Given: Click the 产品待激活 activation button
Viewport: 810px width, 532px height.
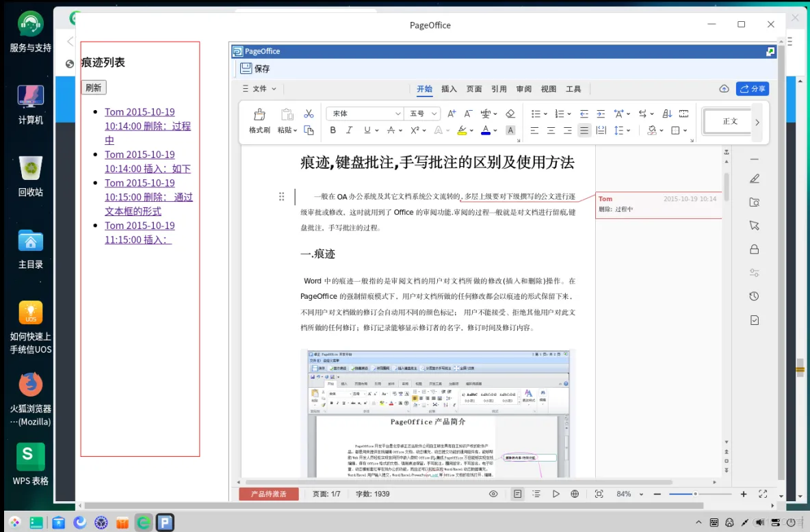Looking at the screenshot, I should coord(269,494).
